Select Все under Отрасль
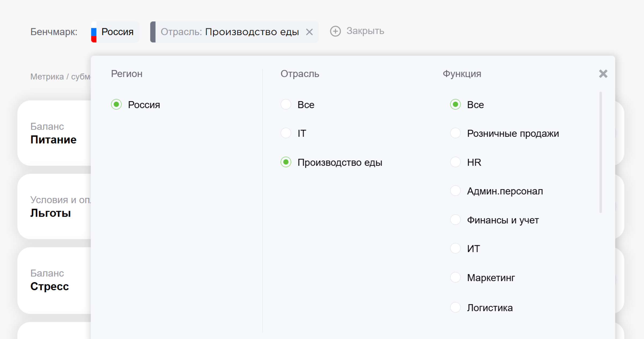644x339 pixels. [x=286, y=104]
